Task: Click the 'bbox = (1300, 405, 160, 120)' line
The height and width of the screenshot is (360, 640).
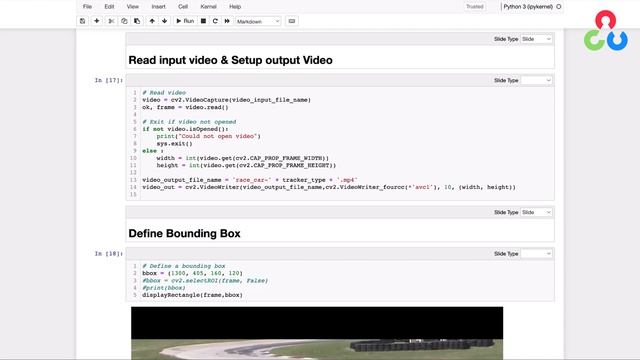Action: click(192, 273)
